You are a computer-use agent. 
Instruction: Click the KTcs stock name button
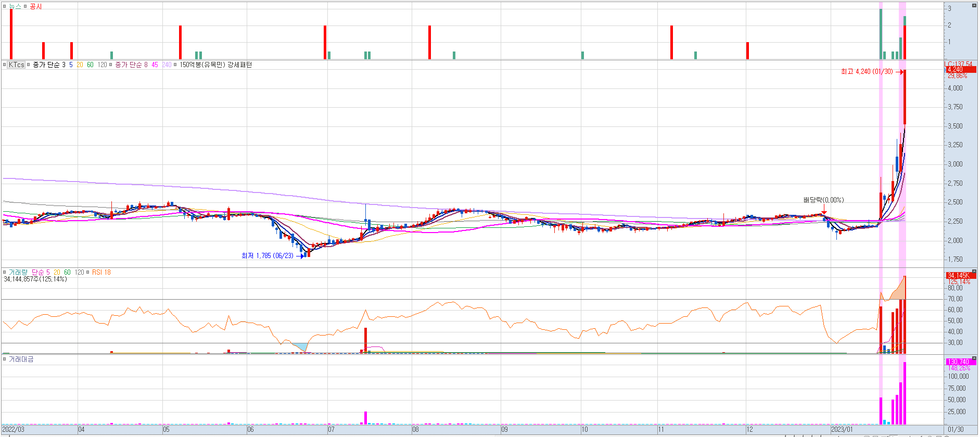(16, 65)
